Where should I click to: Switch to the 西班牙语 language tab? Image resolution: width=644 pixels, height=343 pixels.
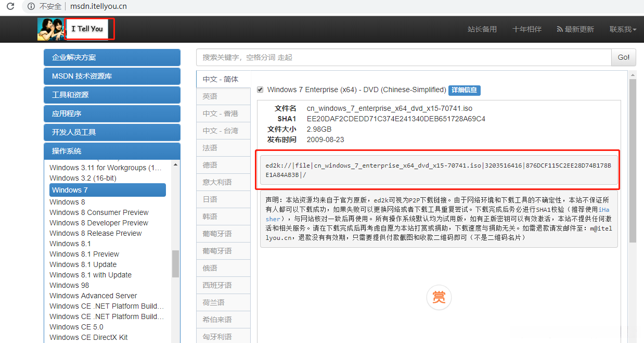pos(223,285)
